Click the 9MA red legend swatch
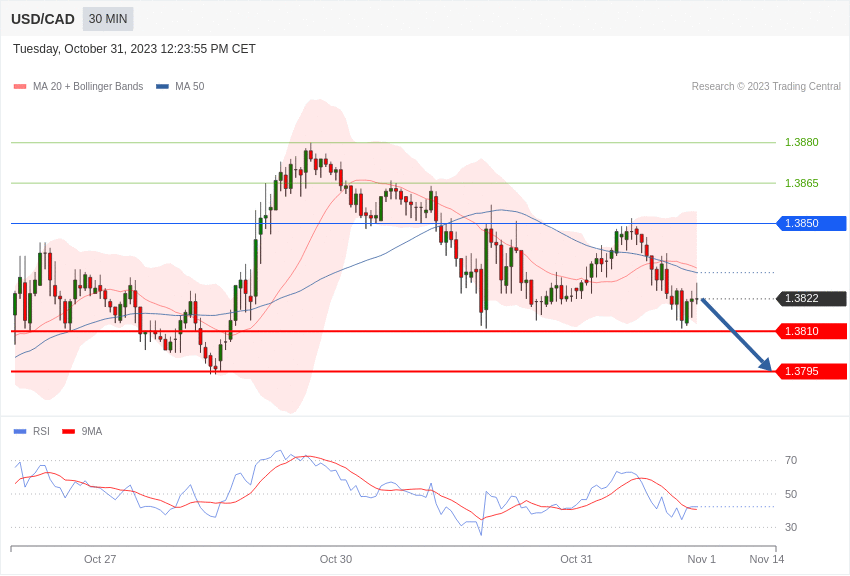 (x=68, y=432)
